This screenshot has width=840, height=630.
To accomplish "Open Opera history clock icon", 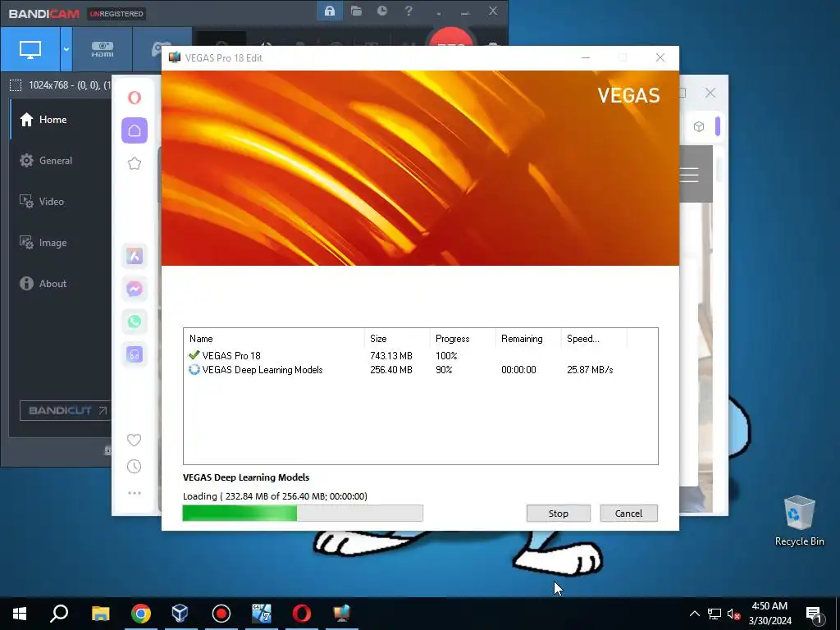I will tap(134, 467).
